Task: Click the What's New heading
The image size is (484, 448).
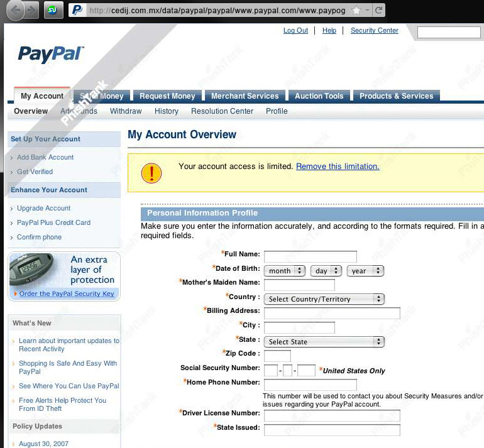Action: pos(32,323)
